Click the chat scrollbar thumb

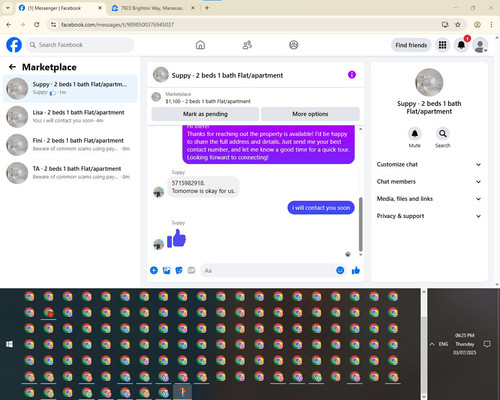click(360, 224)
